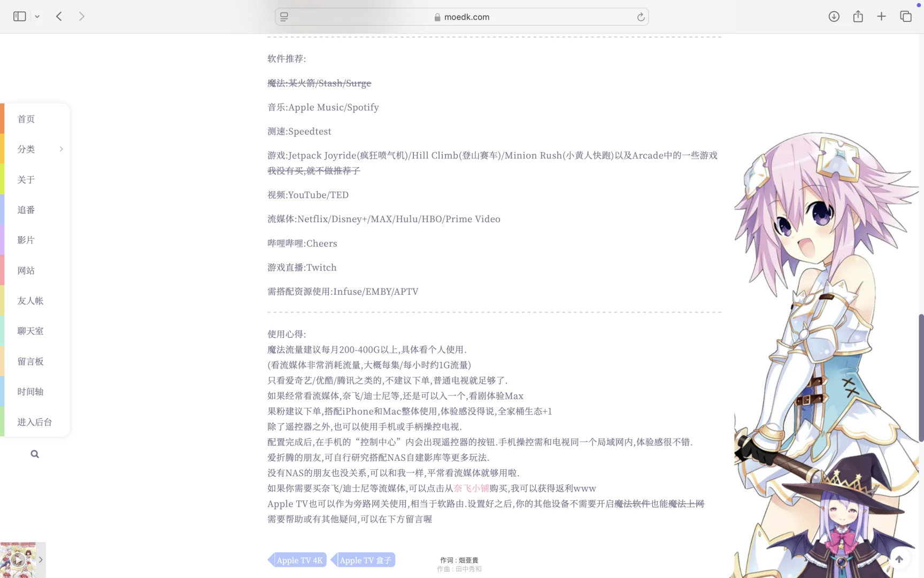The width and height of the screenshot is (924, 578).
Task: Toggle the Safari sidebar
Action: (19, 16)
